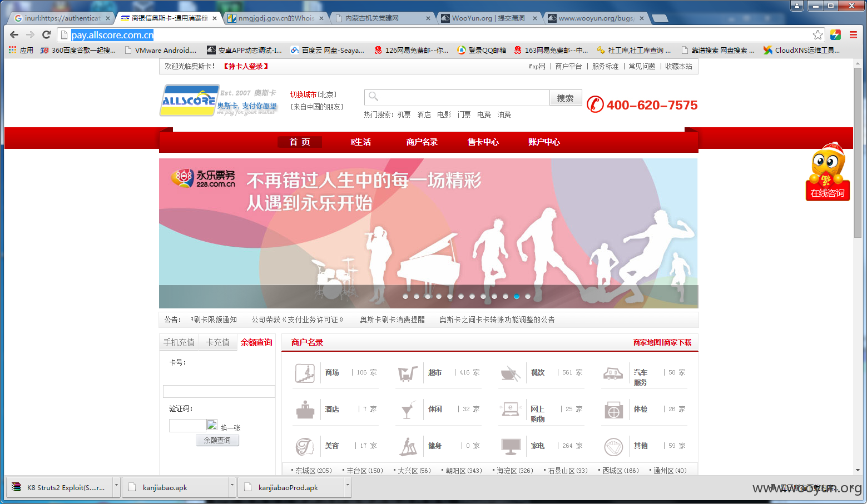Switch to the www.wooyun.org/bugs tab

(x=596, y=18)
